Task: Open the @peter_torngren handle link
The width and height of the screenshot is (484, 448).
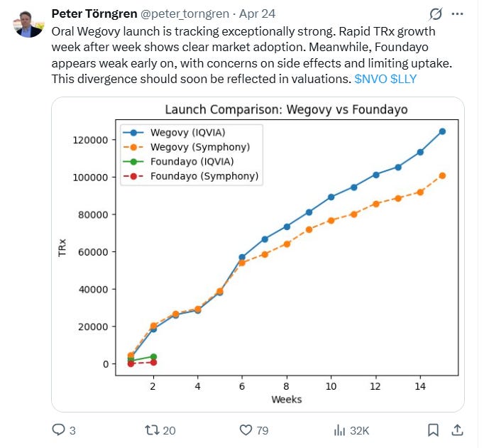Action: pos(185,14)
